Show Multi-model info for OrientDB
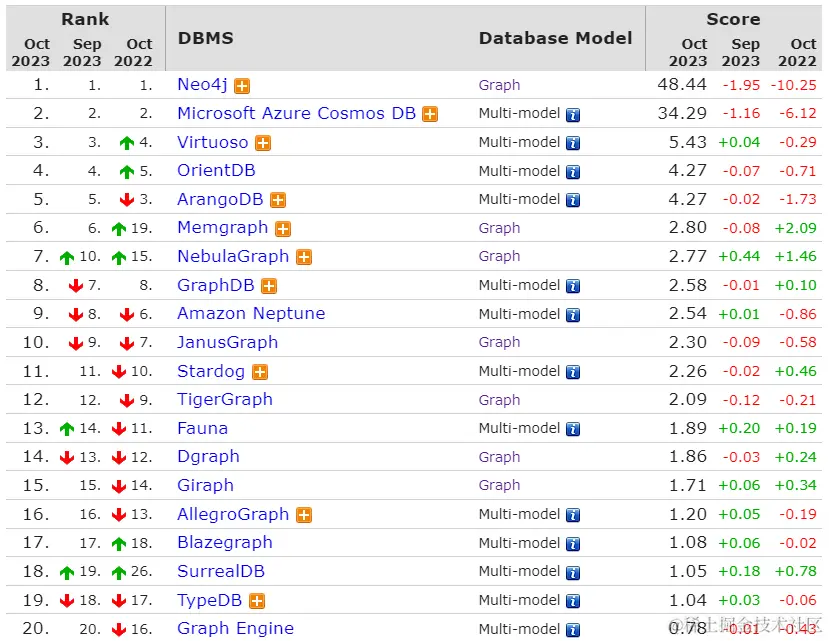 pos(573,172)
